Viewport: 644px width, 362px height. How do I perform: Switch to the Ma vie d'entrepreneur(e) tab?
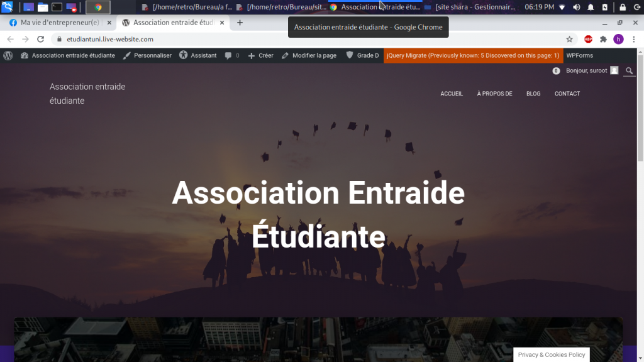pos(60,23)
